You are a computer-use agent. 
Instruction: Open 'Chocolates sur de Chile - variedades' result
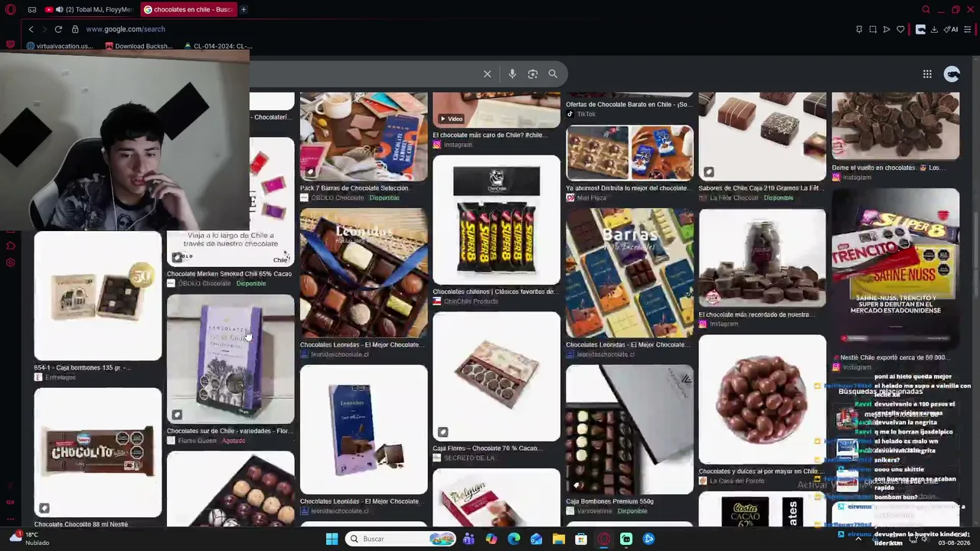229,431
